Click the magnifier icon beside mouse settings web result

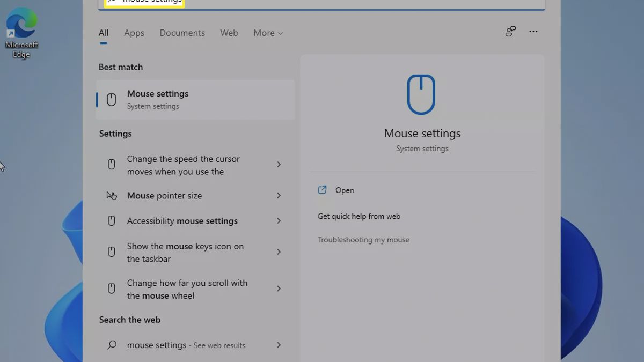111,345
